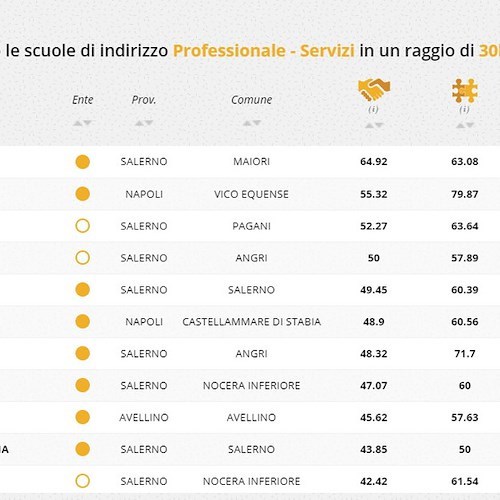Image resolution: width=500 pixels, height=500 pixels.
Task: Click the handshake icon column header
Action: click(374, 90)
